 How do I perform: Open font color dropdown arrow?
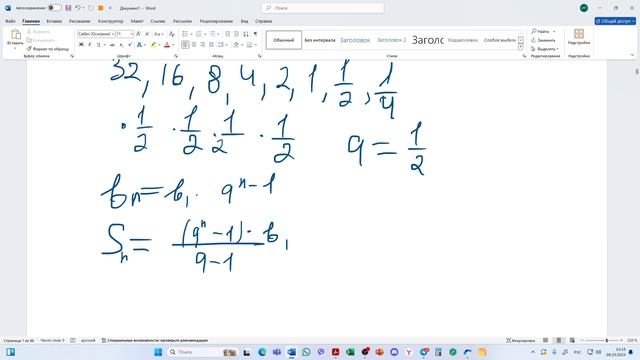click(173, 44)
